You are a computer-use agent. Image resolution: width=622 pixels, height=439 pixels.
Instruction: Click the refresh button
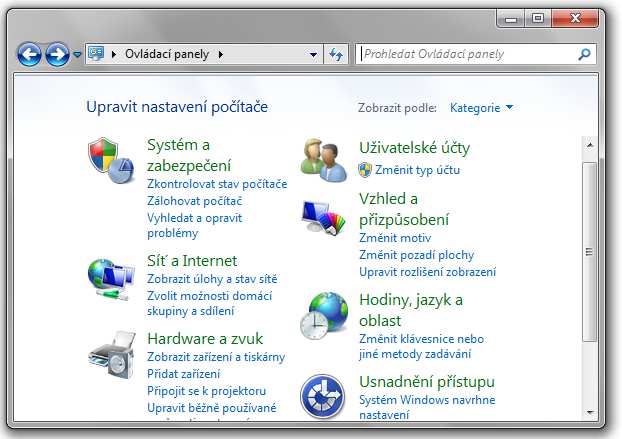pyautogui.click(x=336, y=54)
